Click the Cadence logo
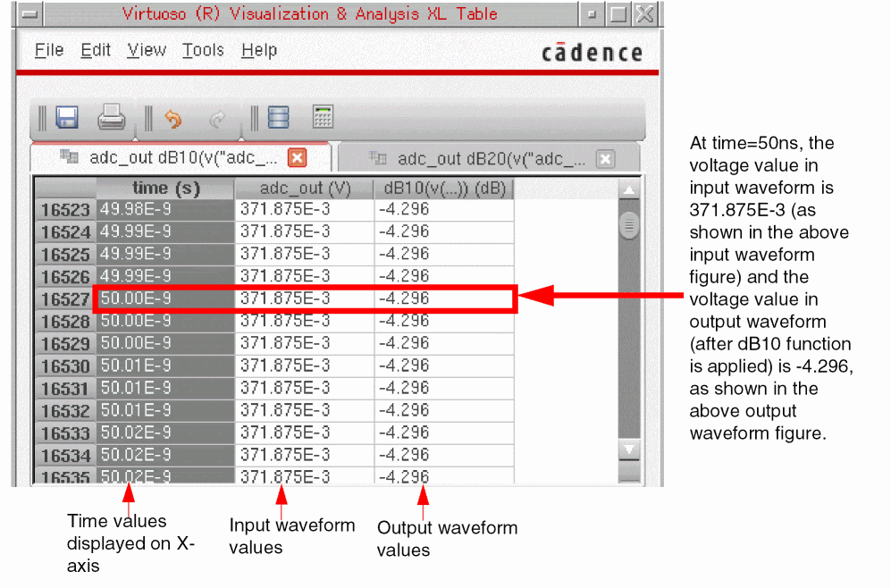Viewport: 891px width, 588px height. [x=593, y=52]
